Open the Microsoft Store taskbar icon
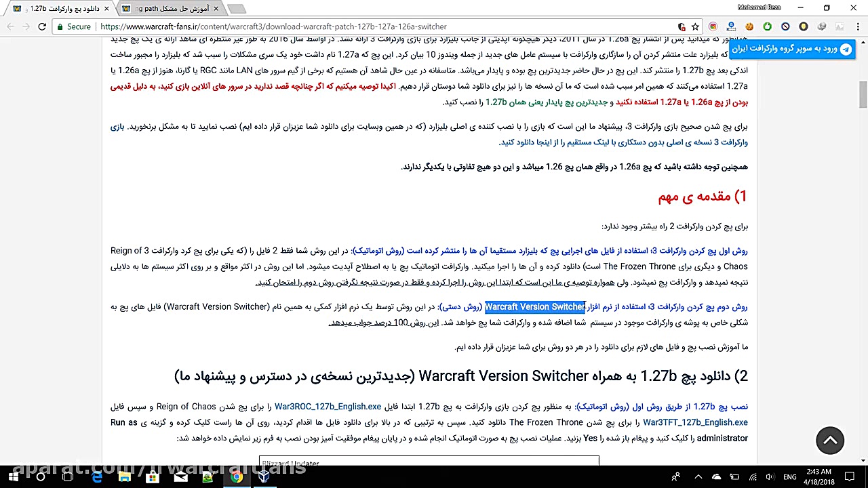868x488 pixels. point(153,476)
